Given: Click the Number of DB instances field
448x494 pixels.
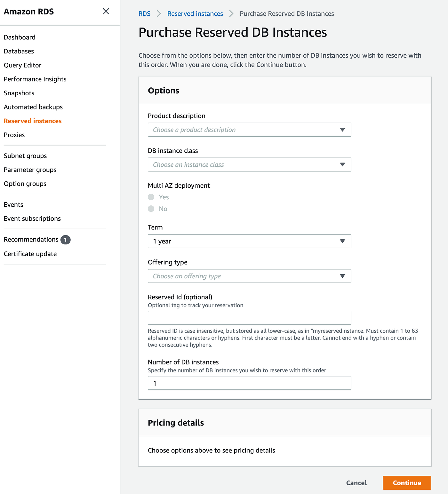Looking at the screenshot, I should [249, 383].
